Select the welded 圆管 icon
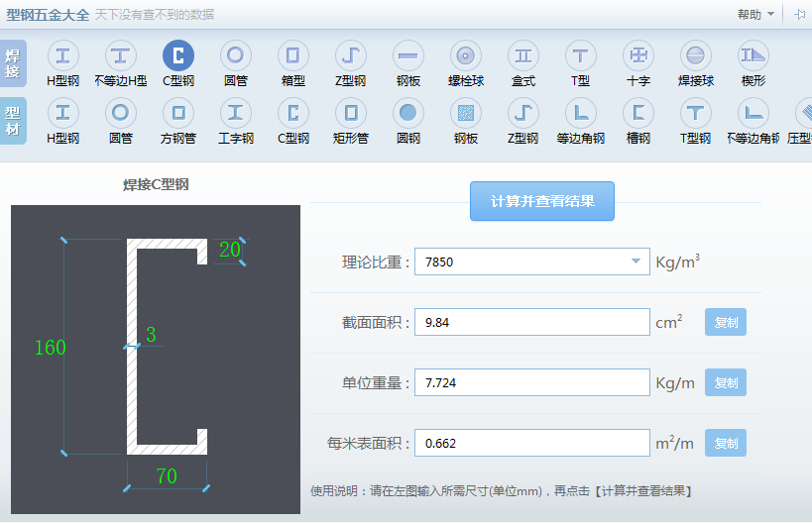812x523 pixels. (x=236, y=55)
